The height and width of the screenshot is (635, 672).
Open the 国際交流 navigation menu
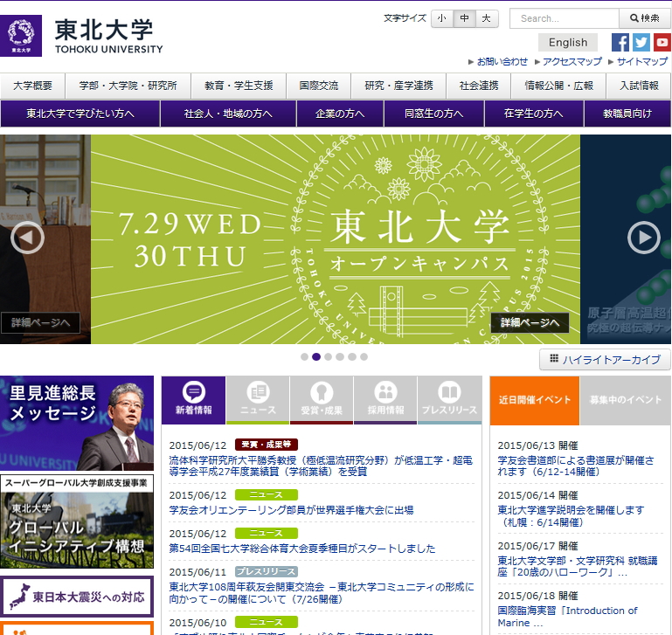click(318, 86)
